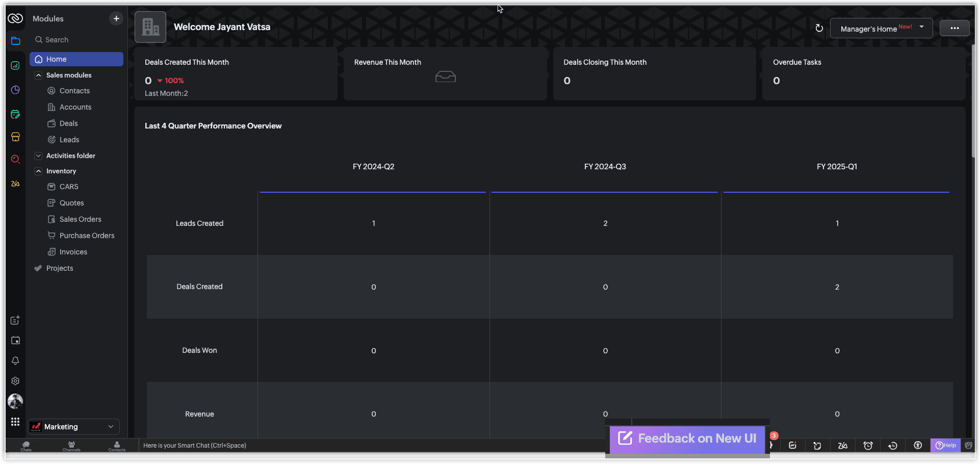
Task: Open the Deals Created This Month card
Action: [236, 74]
